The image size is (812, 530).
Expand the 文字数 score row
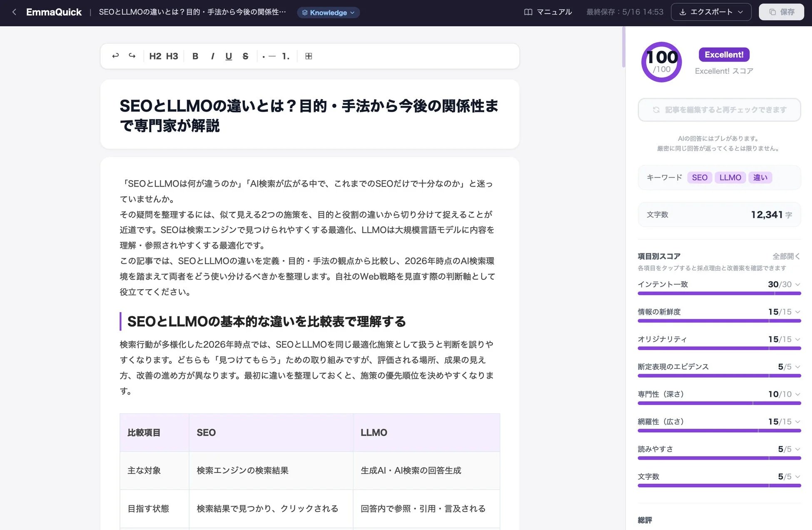tap(719, 477)
